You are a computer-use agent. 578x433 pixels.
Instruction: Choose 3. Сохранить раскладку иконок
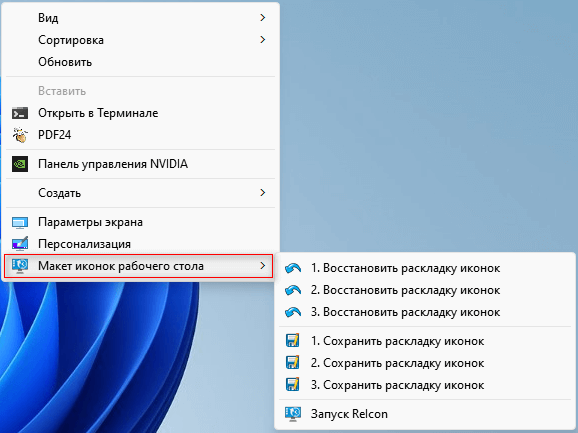pyautogui.click(x=425, y=385)
